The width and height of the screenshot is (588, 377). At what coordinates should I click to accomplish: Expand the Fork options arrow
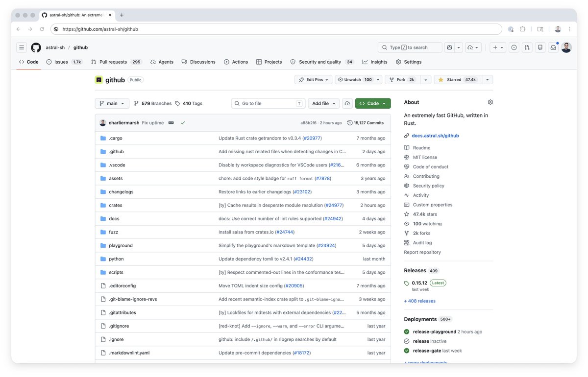tap(426, 80)
